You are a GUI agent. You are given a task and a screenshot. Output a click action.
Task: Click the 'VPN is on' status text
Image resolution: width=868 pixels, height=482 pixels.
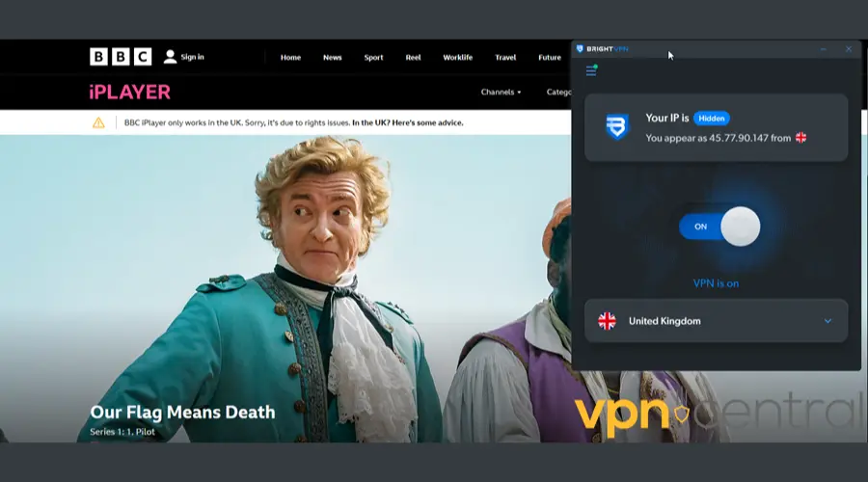click(x=716, y=283)
